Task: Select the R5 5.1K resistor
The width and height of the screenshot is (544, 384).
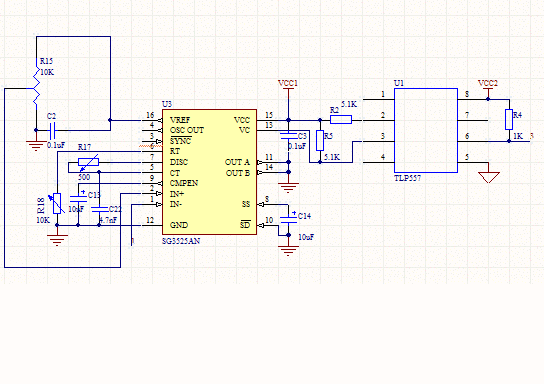Action: (x=320, y=140)
